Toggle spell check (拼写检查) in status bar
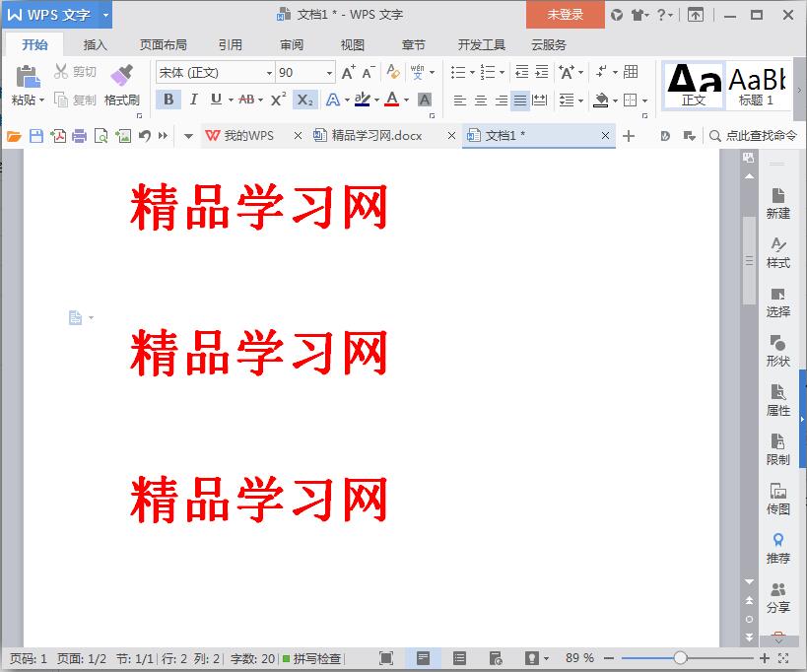807x672 pixels. tap(311, 658)
